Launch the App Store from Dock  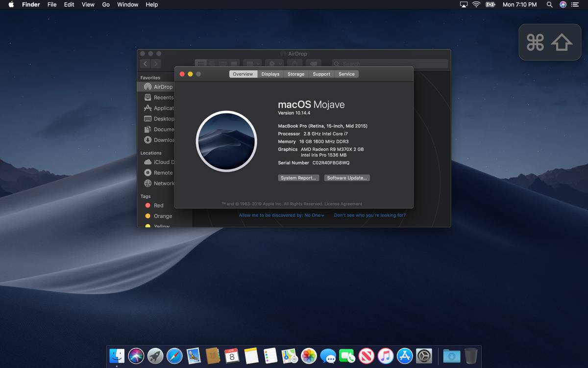click(x=405, y=356)
